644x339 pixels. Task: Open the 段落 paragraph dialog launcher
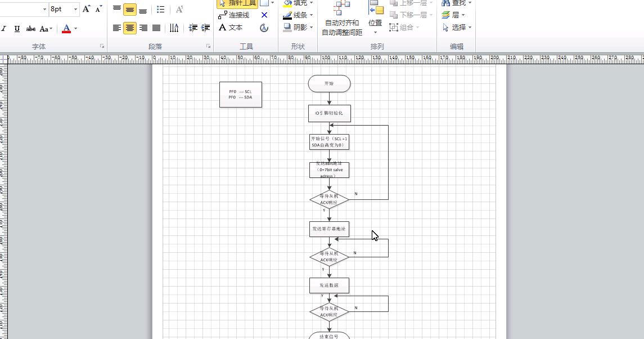[x=208, y=47]
